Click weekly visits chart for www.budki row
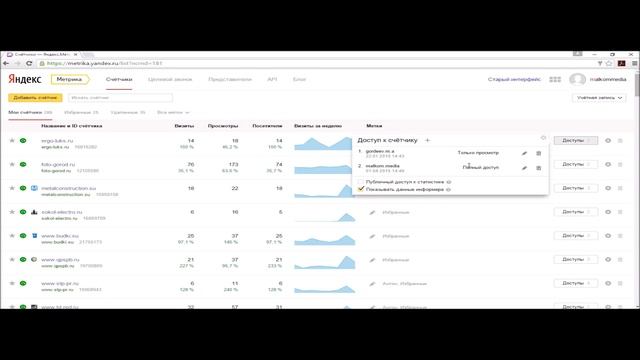This screenshot has height=360, width=640. click(x=325, y=240)
